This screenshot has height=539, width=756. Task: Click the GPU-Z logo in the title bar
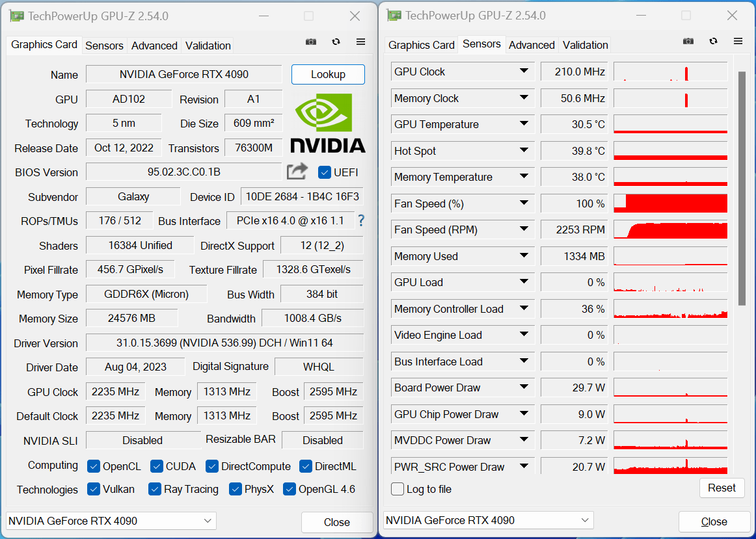(x=16, y=15)
